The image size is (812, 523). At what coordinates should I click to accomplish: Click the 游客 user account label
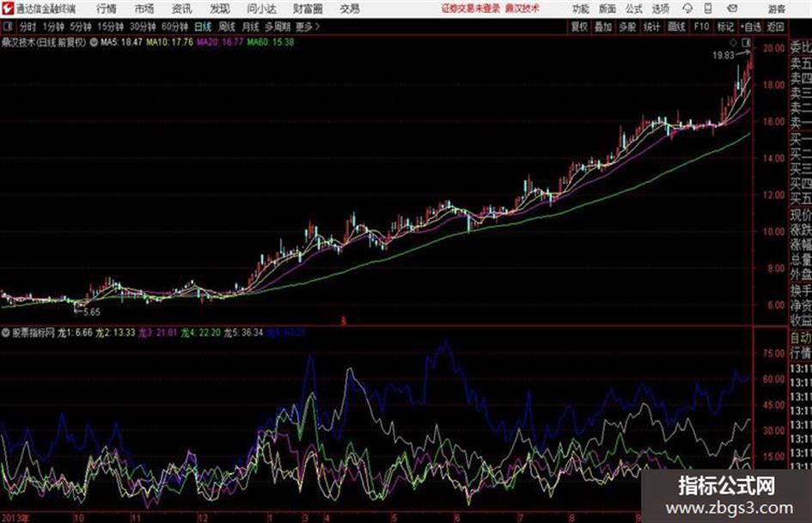pos(777,9)
